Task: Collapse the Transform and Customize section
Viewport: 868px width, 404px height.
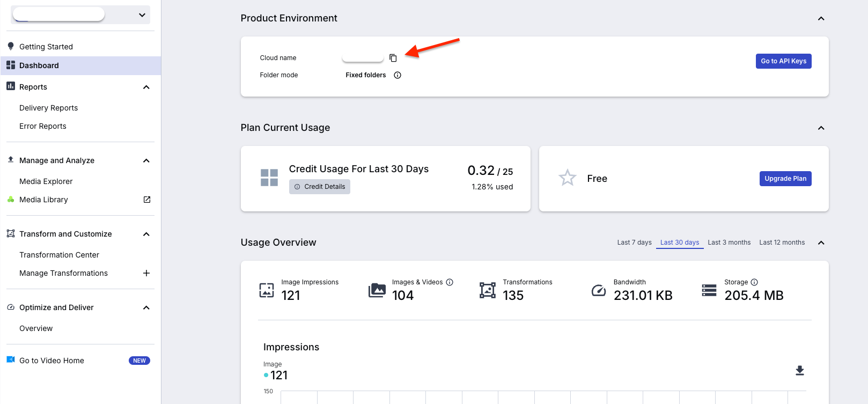Action: coord(146,234)
